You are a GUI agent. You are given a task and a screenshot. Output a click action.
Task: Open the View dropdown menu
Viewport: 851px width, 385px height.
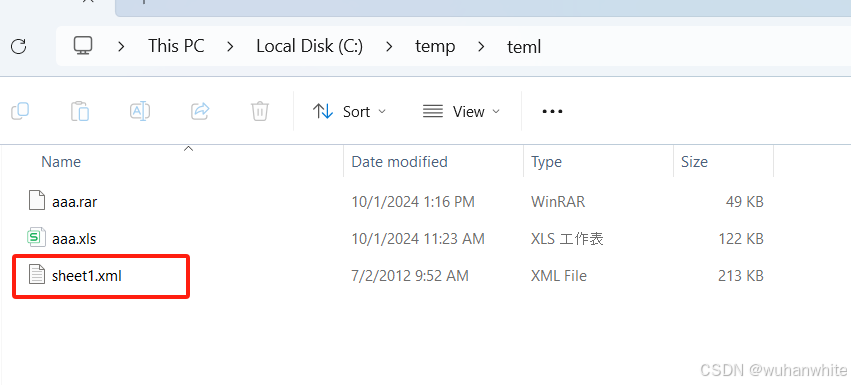tap(461, 112)
